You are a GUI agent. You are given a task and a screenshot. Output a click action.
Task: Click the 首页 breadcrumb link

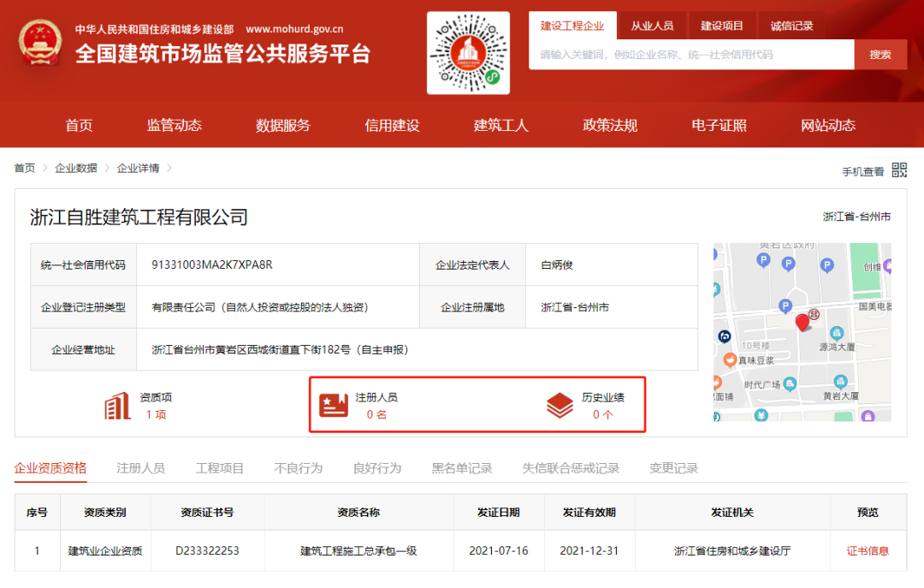25,168
